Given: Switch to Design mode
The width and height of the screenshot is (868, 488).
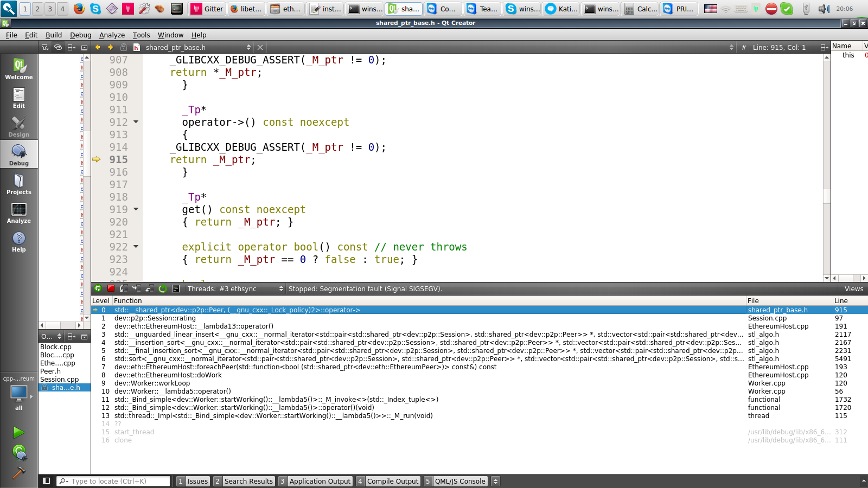Looking at the screenshot, I should coord(19,126).
